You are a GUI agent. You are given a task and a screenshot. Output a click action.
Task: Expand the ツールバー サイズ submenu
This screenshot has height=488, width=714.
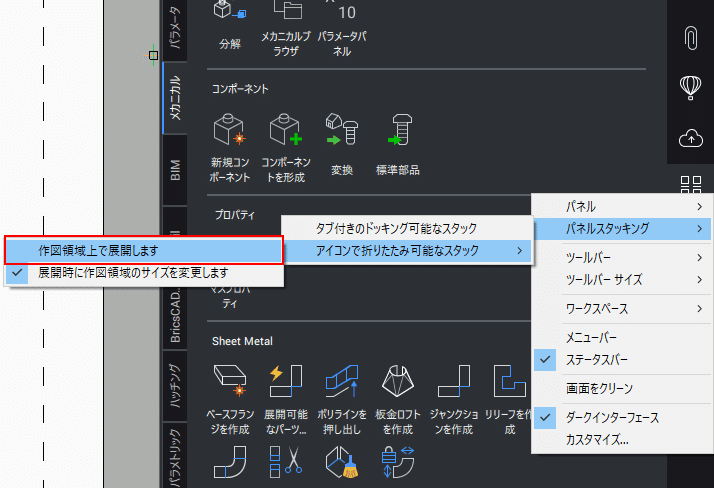point(622,280)
